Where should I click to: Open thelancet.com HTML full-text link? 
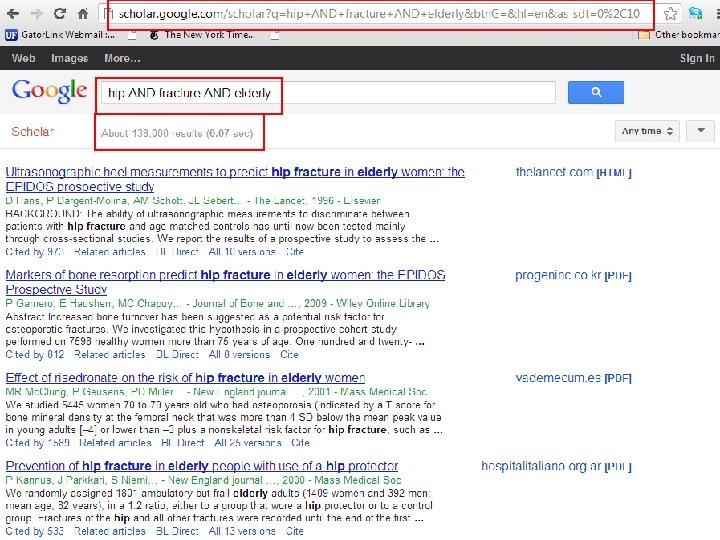coord(574,172)
